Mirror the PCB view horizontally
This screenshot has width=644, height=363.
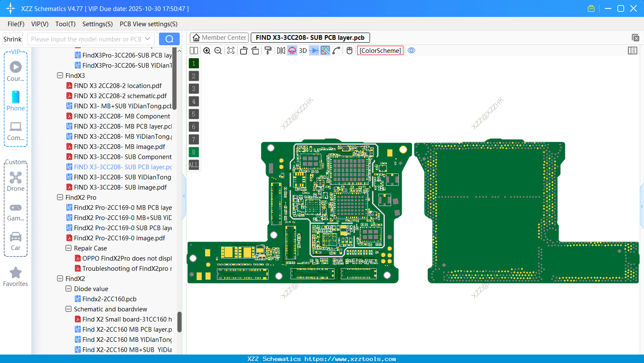[x=281, y=51]
